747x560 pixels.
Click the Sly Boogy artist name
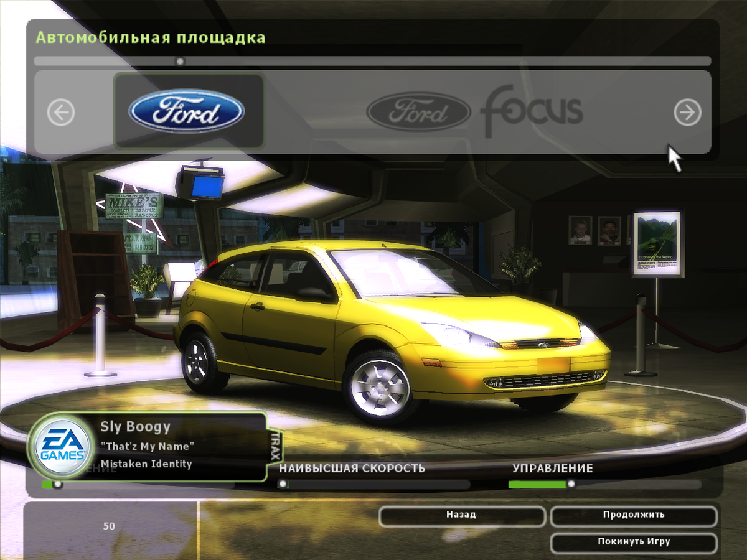tap(135, 427)
